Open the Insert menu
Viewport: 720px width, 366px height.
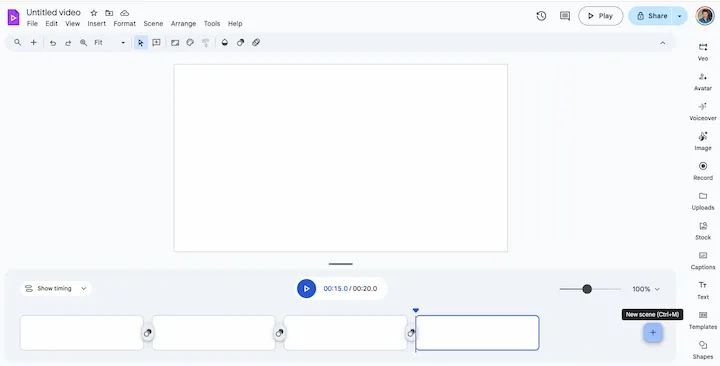click(96, 23)
